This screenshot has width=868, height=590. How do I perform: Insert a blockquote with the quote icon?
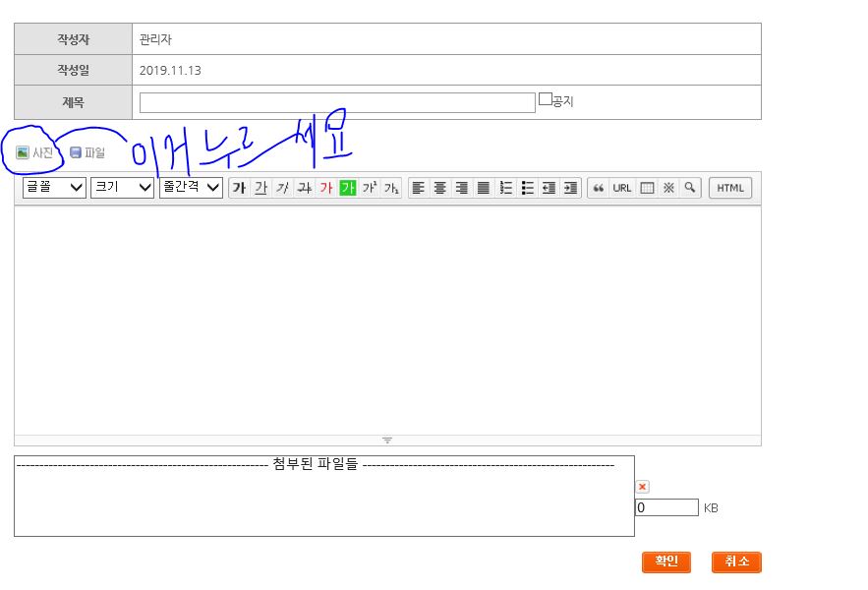(598, 188)
